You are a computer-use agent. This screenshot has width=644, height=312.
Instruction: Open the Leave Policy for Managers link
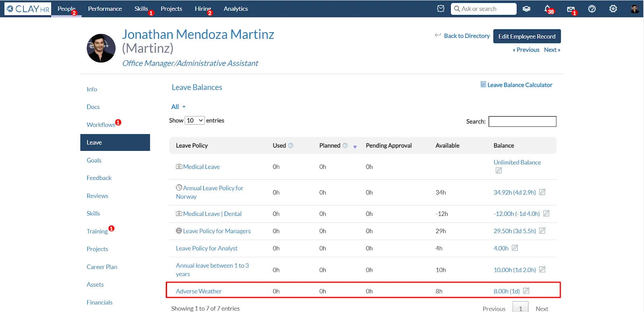(217, 231)
